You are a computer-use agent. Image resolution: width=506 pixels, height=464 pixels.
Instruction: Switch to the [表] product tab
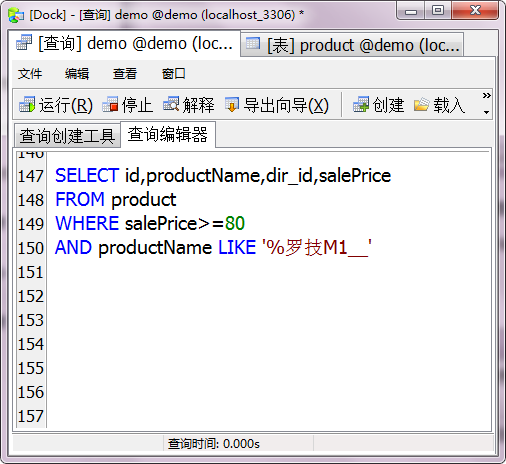point(352,45)
